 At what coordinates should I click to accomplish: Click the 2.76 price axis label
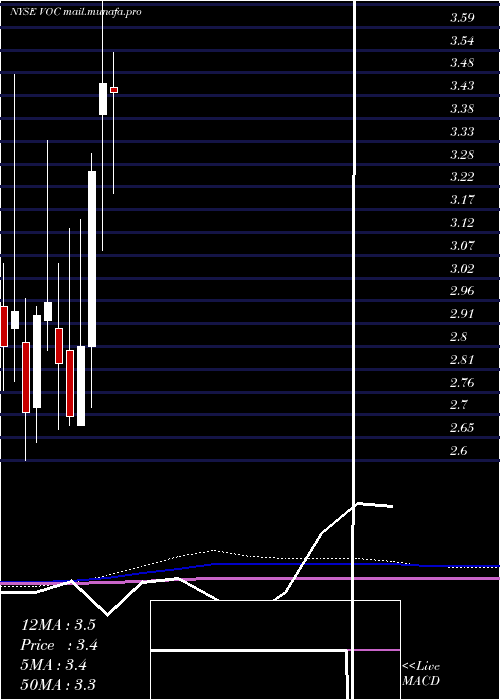(x=462, y=383)
